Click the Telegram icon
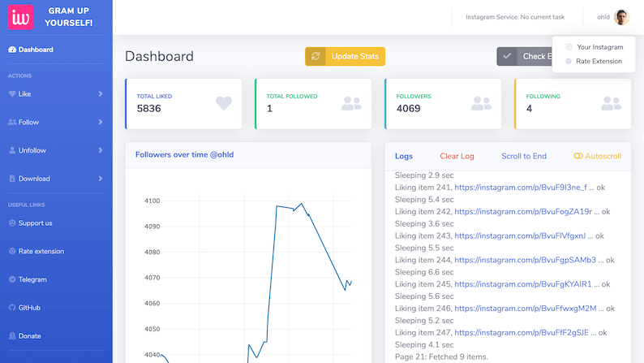 pos(12,279)
